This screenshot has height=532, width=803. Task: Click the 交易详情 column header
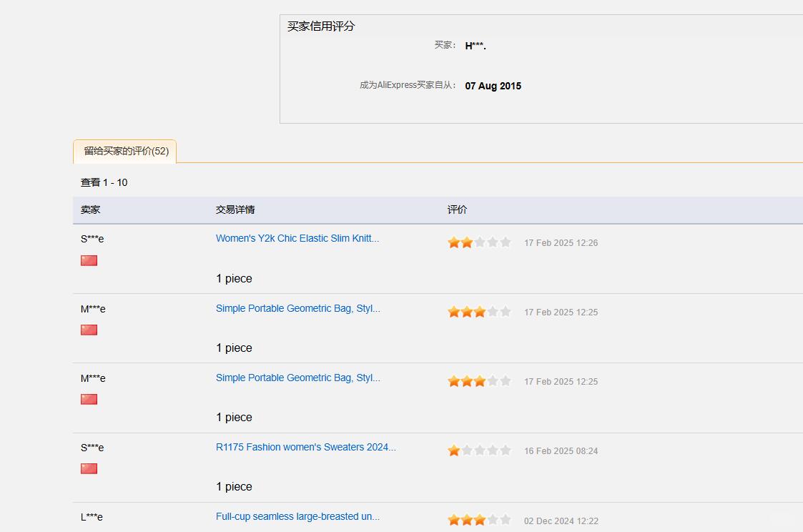[235, 210]
